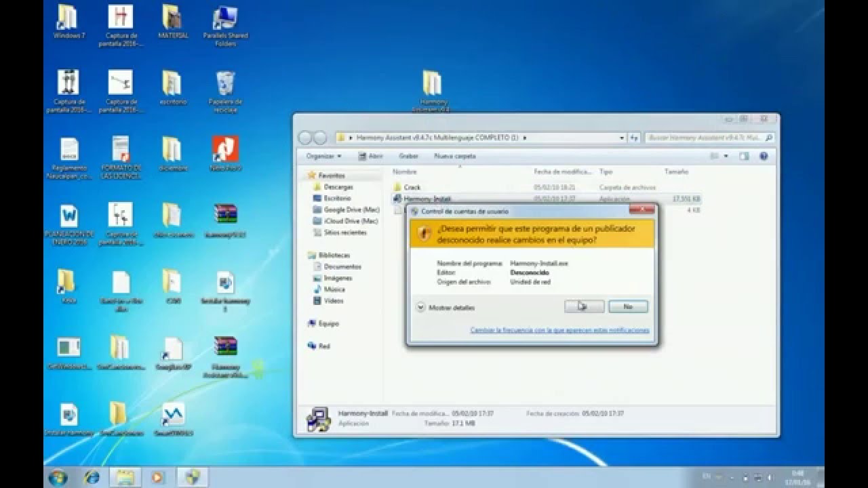Click the File Explorer taskbar icon
This screenshot has height=488, width=868.
125,477
